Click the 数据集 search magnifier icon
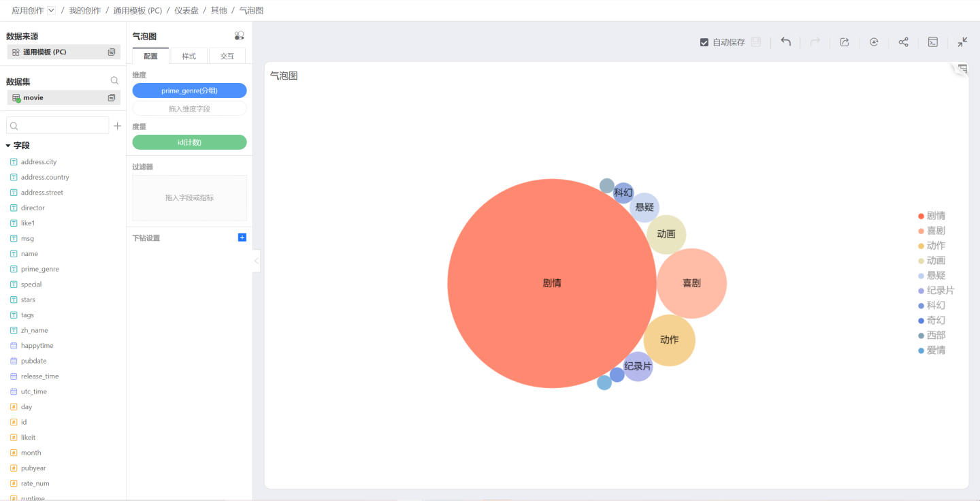The width and height of the screenshot is (980, 501). (x=114, y=81)
